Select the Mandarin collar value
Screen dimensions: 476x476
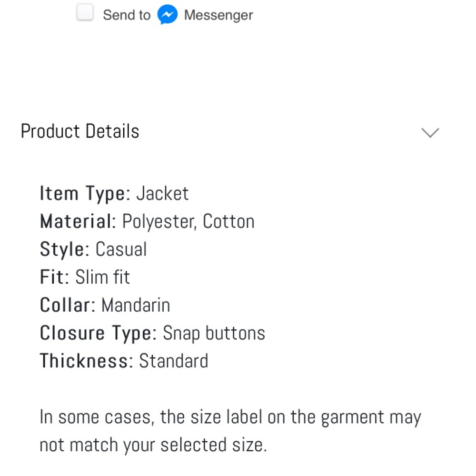click(x=135, y=305)
